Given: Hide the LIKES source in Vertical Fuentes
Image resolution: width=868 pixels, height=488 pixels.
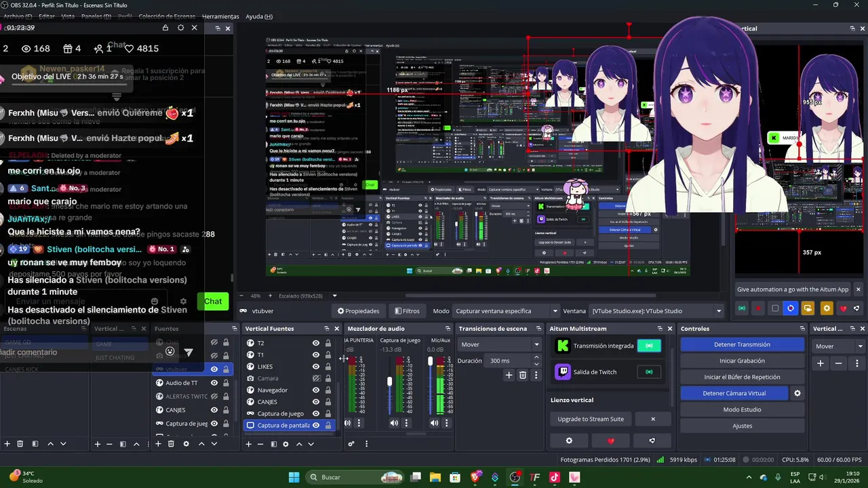Looking at the screenshot, I should tap(316, 367).
